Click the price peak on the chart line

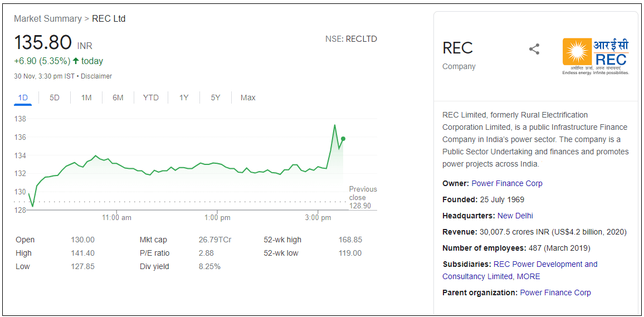335,125
